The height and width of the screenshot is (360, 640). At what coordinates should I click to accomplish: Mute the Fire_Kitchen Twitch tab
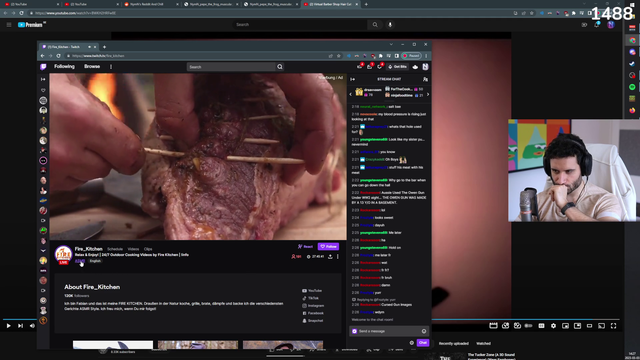click(x=89, y=47)
